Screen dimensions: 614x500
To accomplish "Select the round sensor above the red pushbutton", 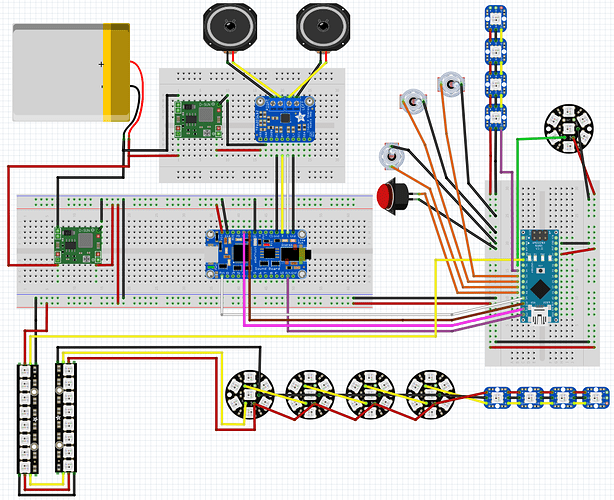I will click(392, 156).
